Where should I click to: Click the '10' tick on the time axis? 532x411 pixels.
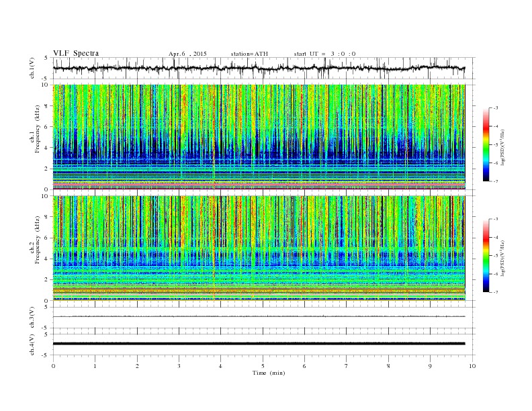pyautogui.click(x=472, y=366)
